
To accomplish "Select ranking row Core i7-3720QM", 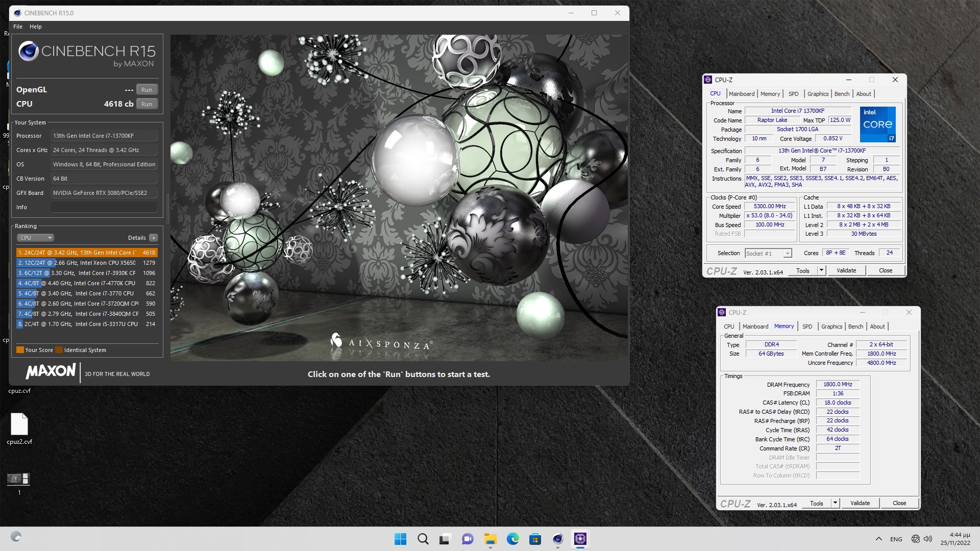I will [x=87, y=304].
